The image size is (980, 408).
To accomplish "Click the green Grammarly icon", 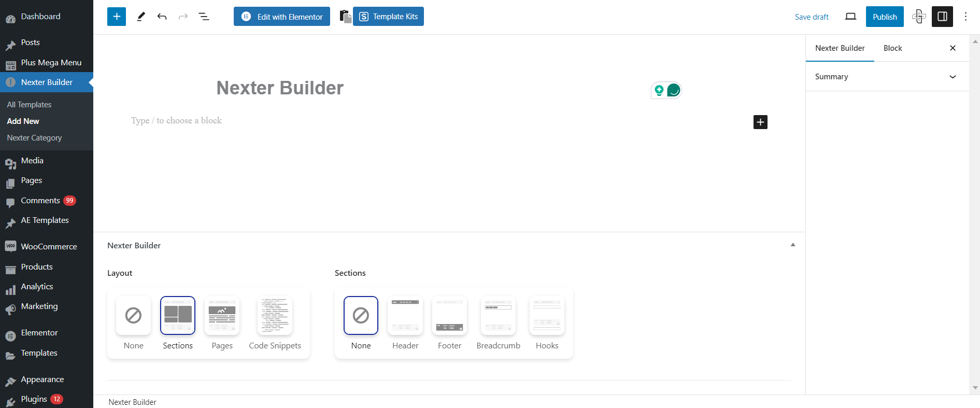I will coord(673,90).
